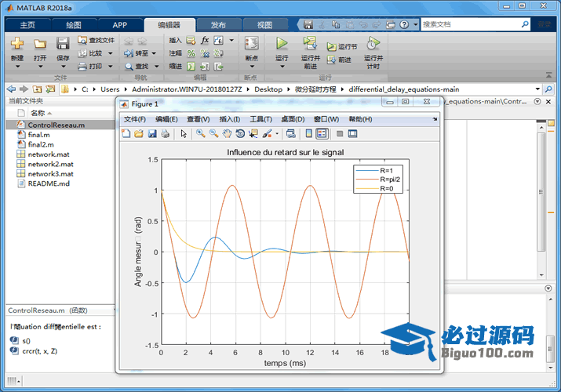The width and height of the screenshot is (561, 392).
Task: Open the Save button dropdown arrow
Action: (x=63, y=67)
